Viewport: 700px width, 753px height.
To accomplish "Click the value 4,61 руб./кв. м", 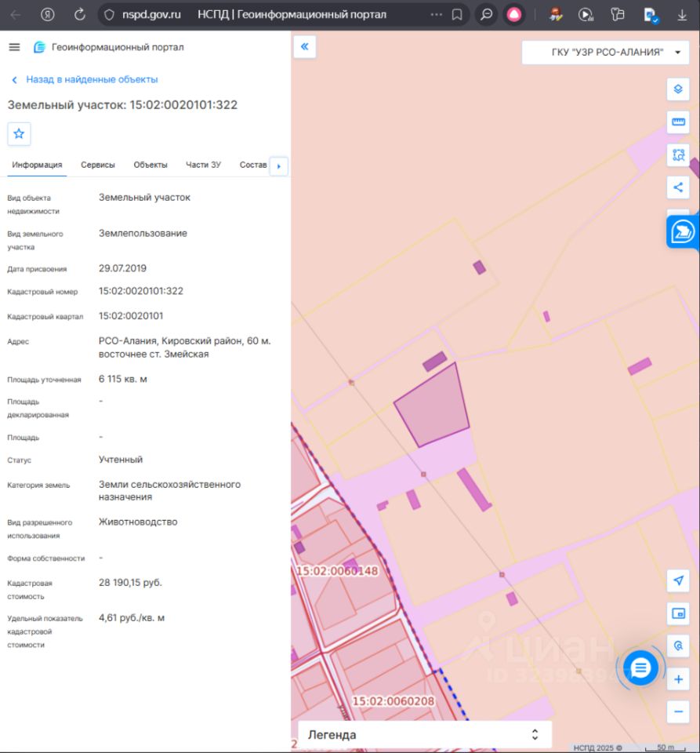I will pos(132,618).
